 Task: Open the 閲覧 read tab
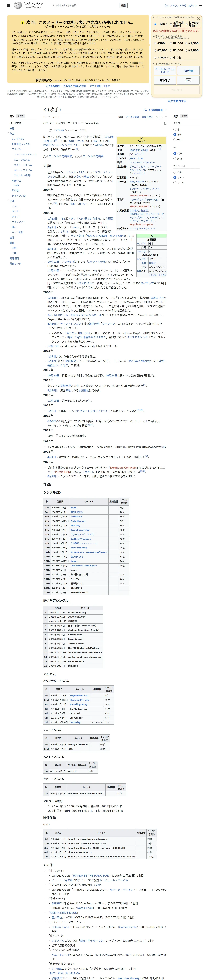(120, 117)
